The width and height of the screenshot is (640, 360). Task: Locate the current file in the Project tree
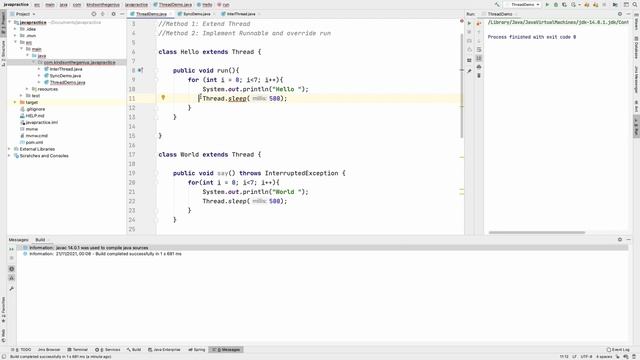(x=93, y=14)
